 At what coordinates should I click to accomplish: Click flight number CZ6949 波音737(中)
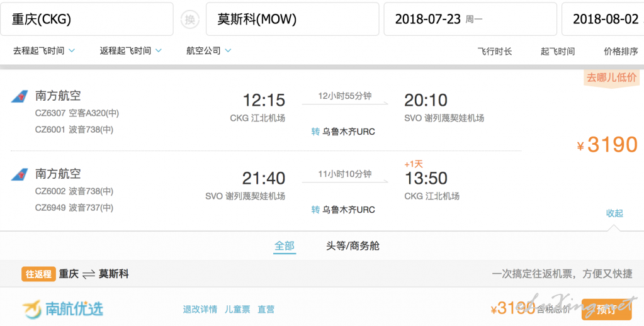pyautogui.click(x=74, y=208)
